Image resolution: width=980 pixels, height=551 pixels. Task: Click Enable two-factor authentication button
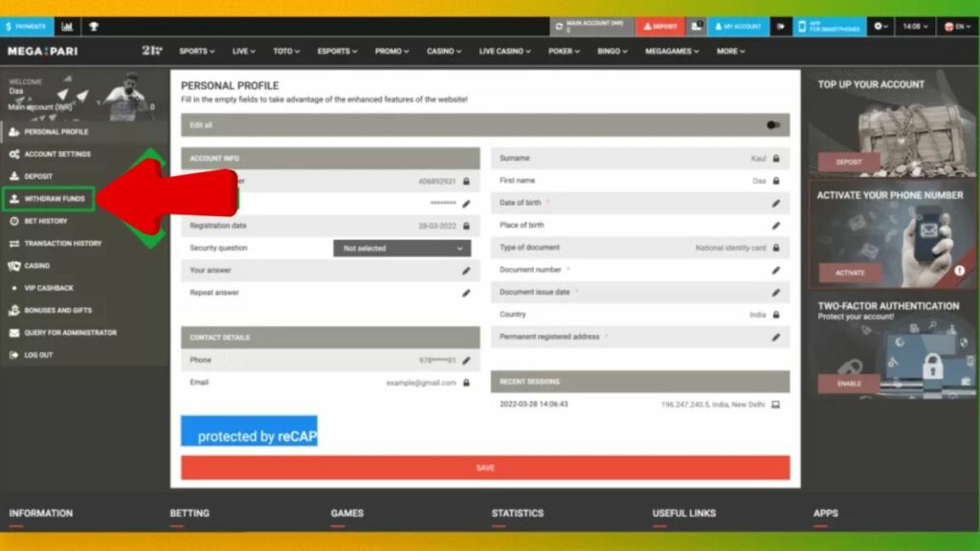pyautogui.click(x=849, y=383)
